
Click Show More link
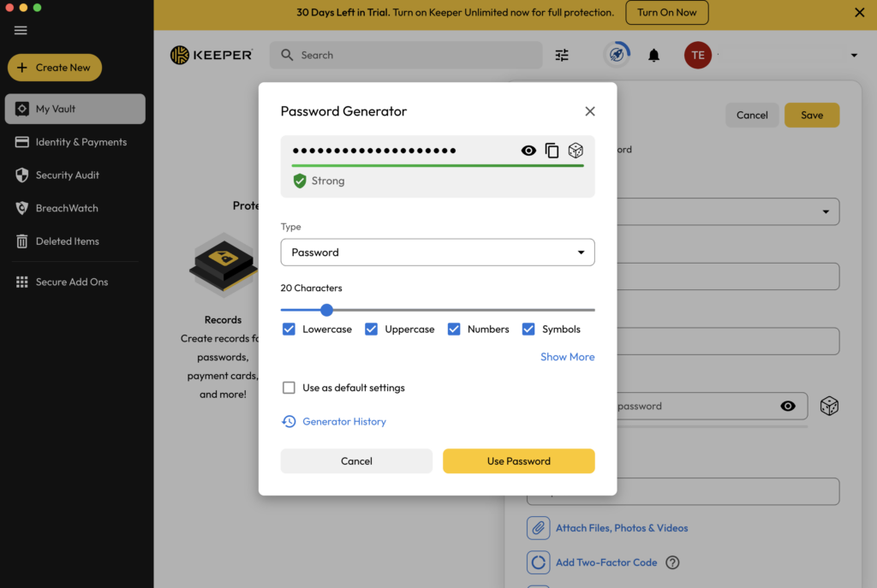[x=567, y=357]
